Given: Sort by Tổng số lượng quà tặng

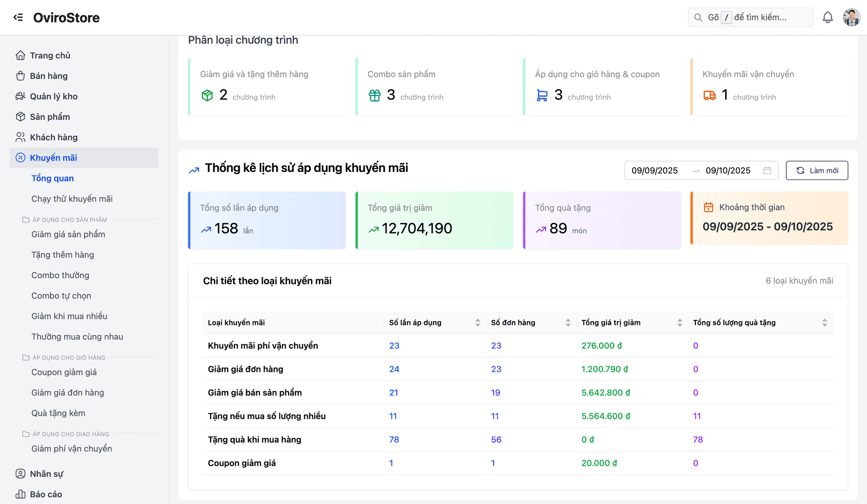Looking at the screenshot, I should coord(824,323).
